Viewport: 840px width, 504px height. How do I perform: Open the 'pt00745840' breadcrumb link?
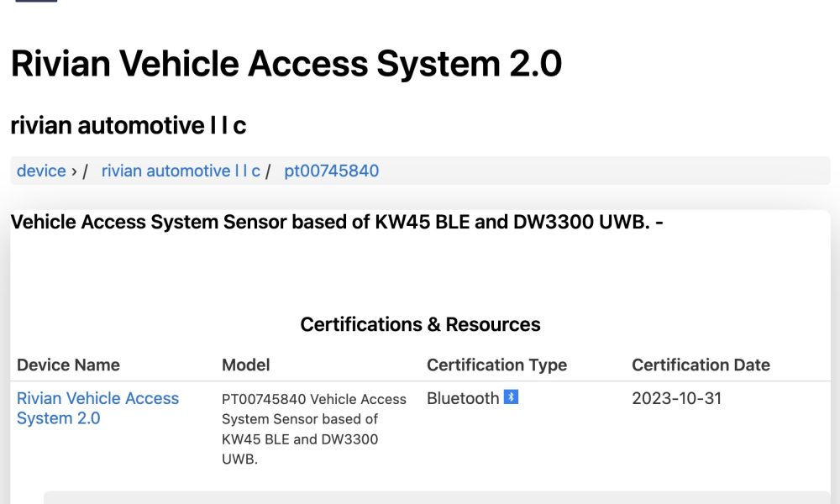[331, 171]
